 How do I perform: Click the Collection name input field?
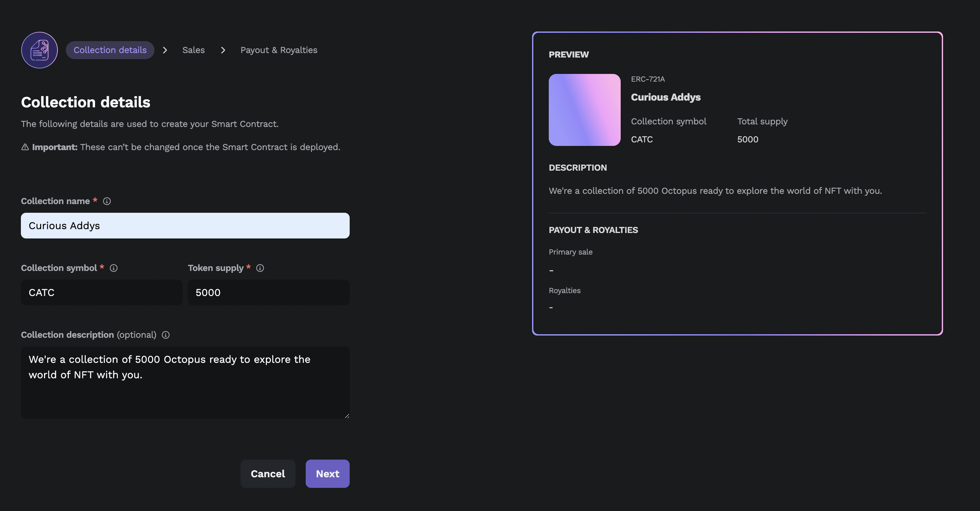point(185,225)
